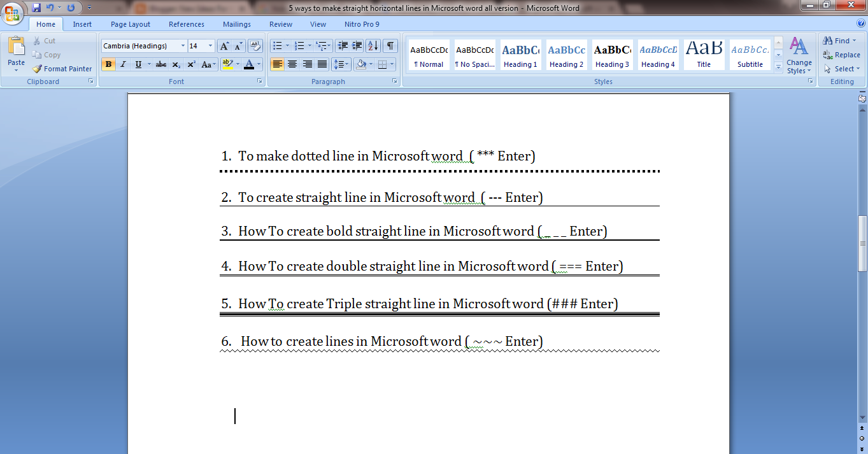Apply strikethrough to the text
The height and width of the screenshot is (454, 868).
[x=160, y=64]
